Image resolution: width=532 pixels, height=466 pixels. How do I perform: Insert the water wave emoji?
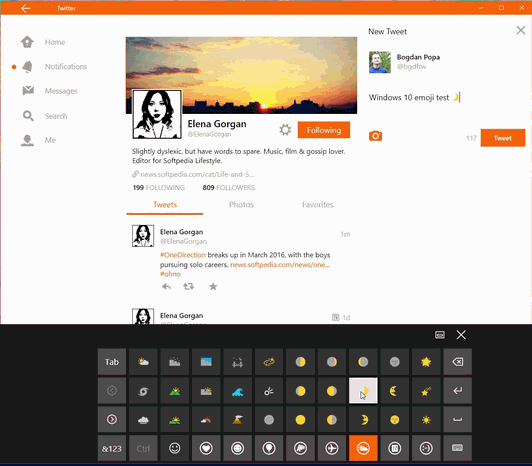tap(238, 391)
